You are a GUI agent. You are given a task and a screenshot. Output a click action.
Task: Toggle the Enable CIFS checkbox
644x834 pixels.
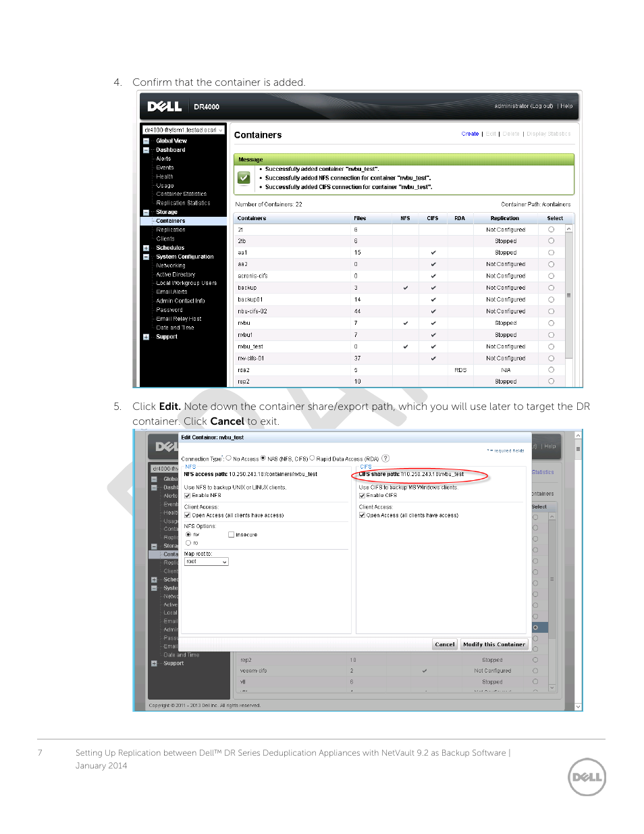click(362, 496)
